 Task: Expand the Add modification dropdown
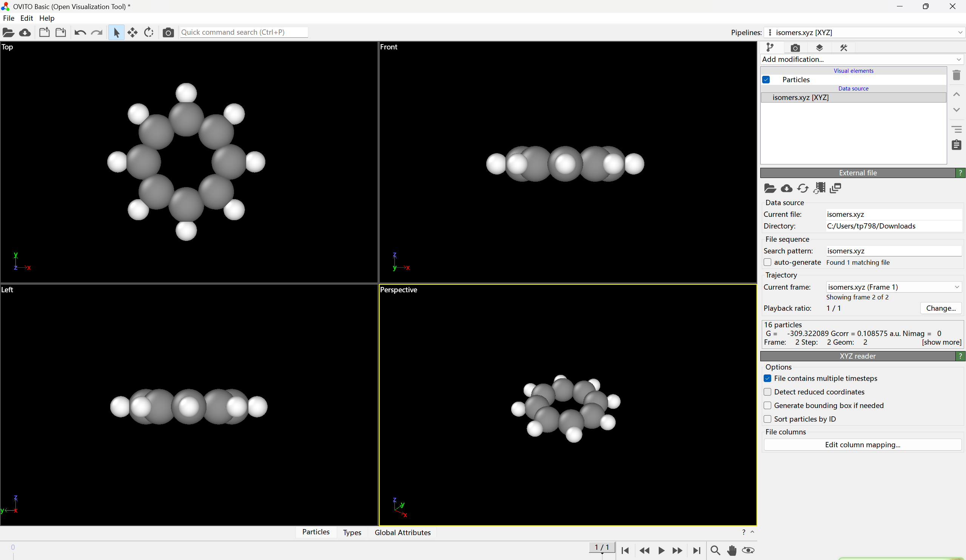click(861, 59)
